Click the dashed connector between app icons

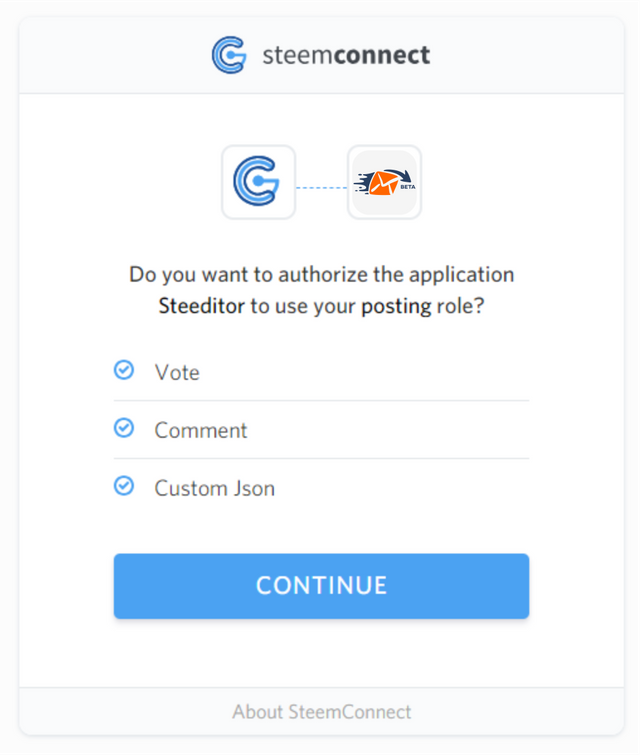[x=322, y=188]
